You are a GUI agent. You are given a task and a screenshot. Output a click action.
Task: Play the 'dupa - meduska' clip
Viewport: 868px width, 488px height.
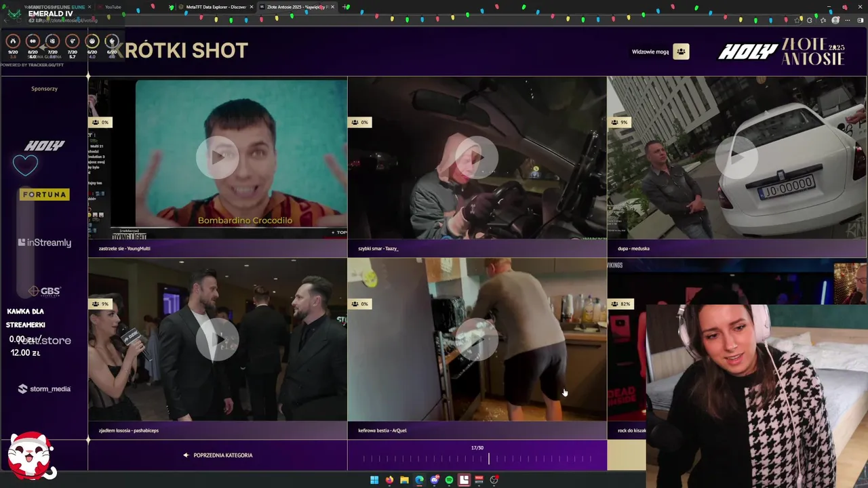pos(736,158)
